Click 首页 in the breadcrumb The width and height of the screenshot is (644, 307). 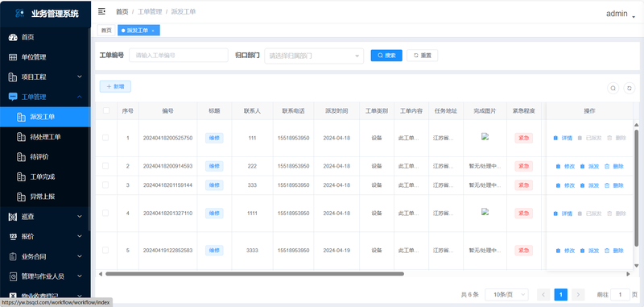pyautogui.click(x=122, y=12)
